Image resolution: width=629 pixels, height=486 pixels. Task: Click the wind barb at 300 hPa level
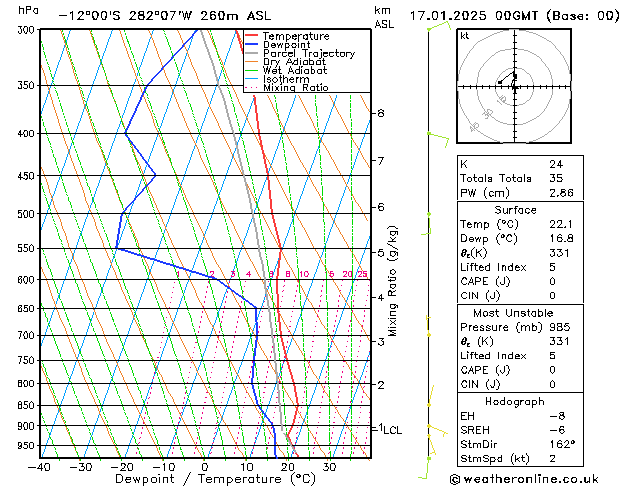[x=439, y=26]
